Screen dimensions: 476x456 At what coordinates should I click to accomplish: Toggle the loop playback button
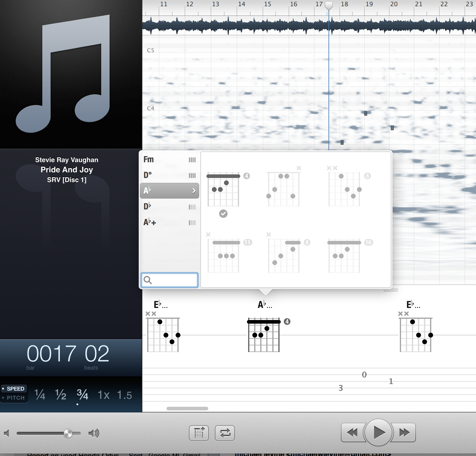pyautogui.click(x=225, y=433)
